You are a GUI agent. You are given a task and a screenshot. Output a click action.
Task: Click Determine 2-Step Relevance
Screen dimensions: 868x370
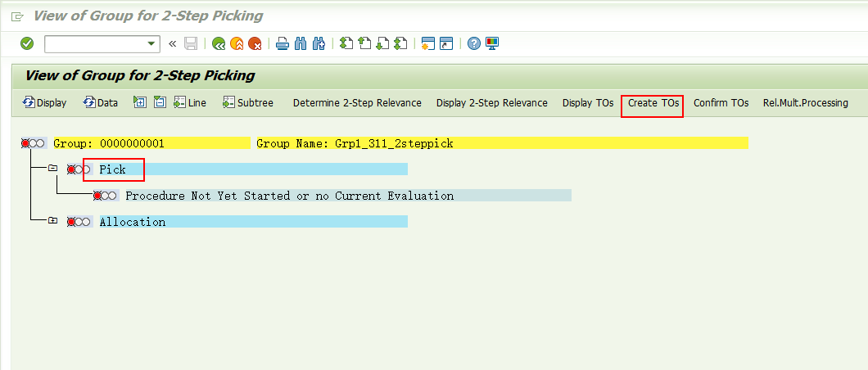[x=357, y=103]
